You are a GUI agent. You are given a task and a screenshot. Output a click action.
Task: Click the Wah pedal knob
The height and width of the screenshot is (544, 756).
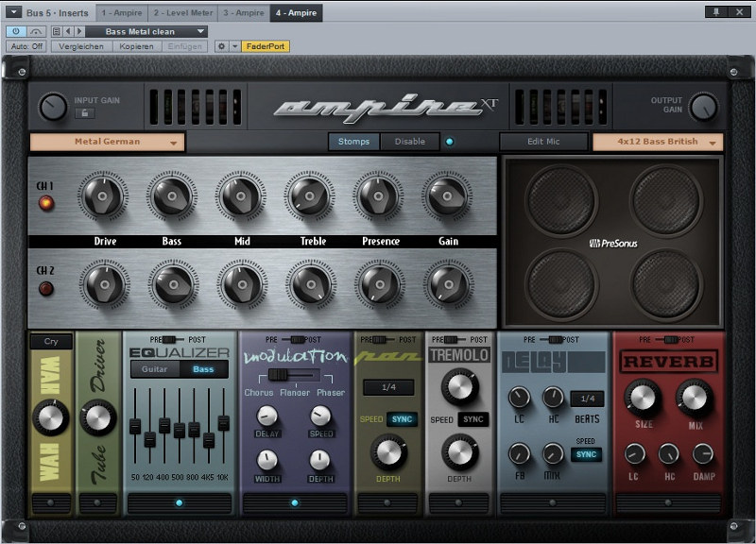(51, 417)
